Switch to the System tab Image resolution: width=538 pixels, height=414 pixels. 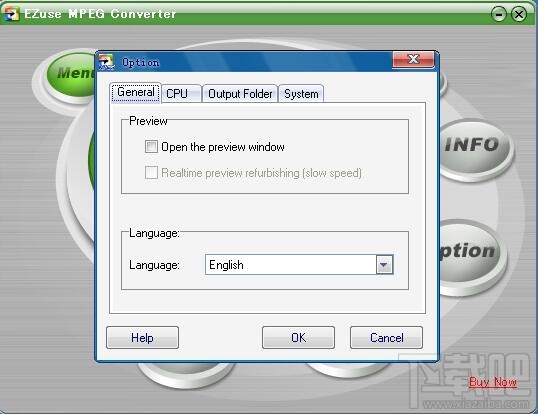301,94
